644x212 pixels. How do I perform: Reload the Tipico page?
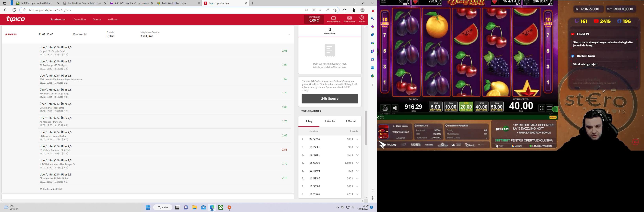point(14,10)
